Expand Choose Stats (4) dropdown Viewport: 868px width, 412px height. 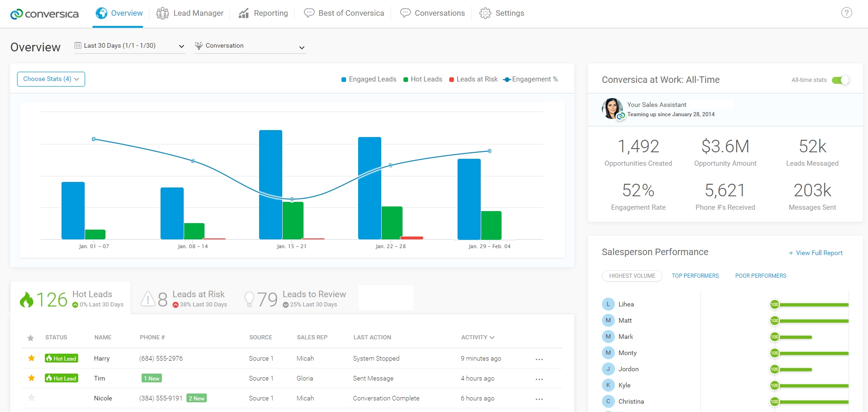click(x=51, y=79)
